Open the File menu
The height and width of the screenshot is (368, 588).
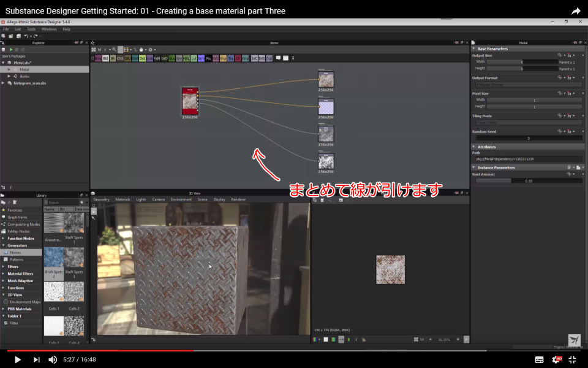pos(6,29)
